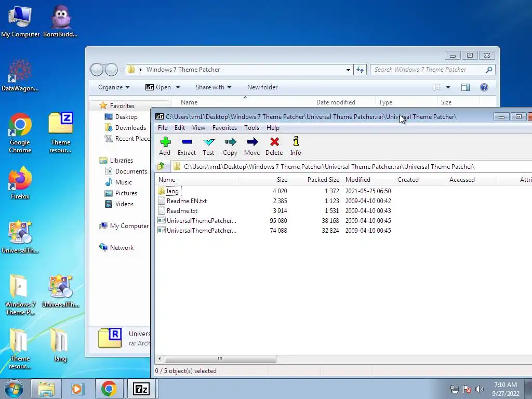This screenshot has width=532, height=399.
Task: Open the Windows Start orb
Action: click(14, 389)
